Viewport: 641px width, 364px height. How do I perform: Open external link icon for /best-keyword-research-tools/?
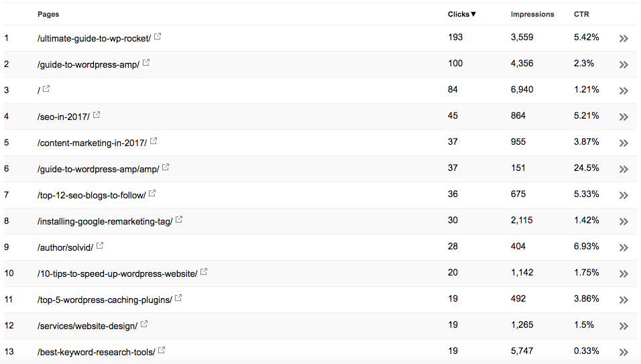pos(162,351)
